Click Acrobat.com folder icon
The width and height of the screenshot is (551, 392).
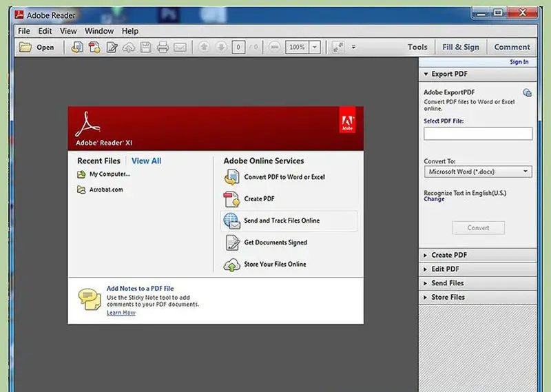pyautogui.click(x=81, y=190)
